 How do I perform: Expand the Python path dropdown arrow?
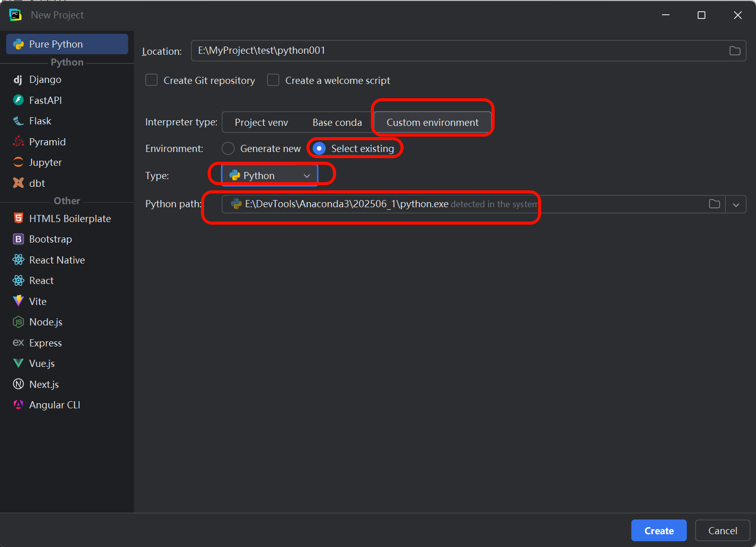(x=736, y=205)
